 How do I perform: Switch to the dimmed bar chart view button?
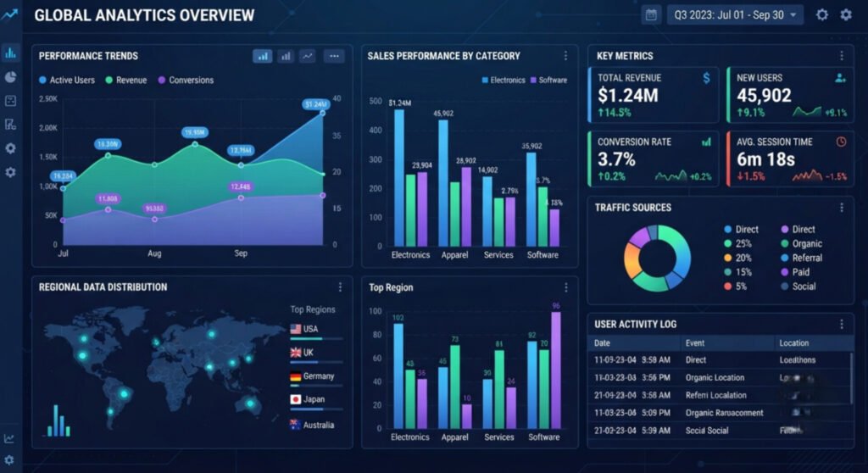click(285, 56)
